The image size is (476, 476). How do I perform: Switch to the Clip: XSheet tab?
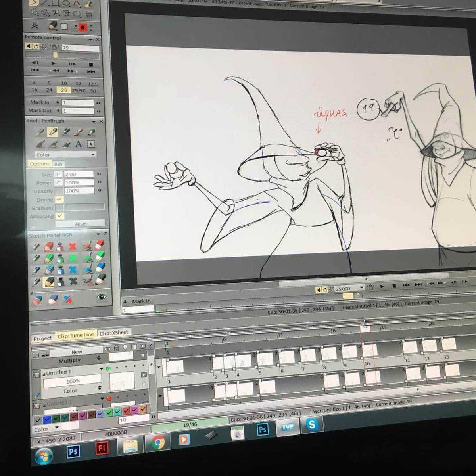coord(114,333)
